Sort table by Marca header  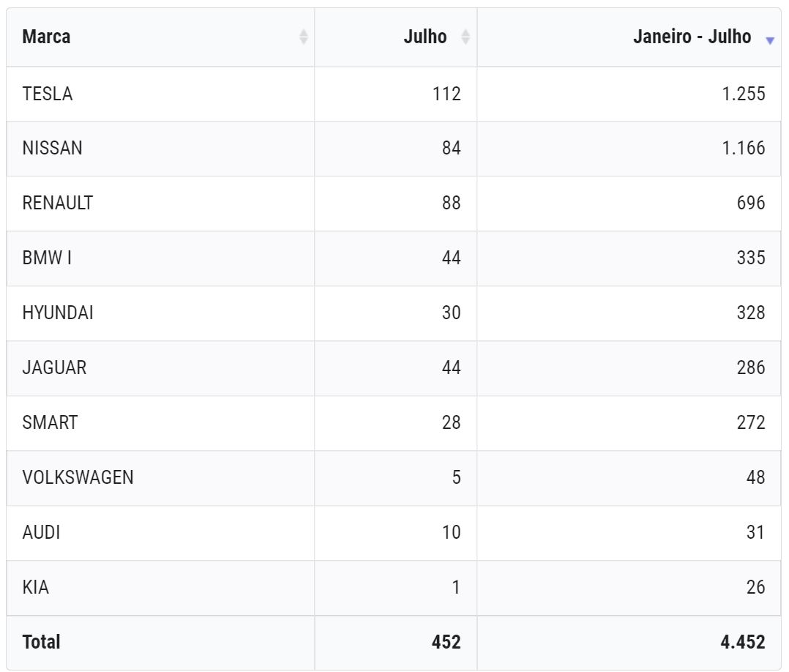[46, 37]
